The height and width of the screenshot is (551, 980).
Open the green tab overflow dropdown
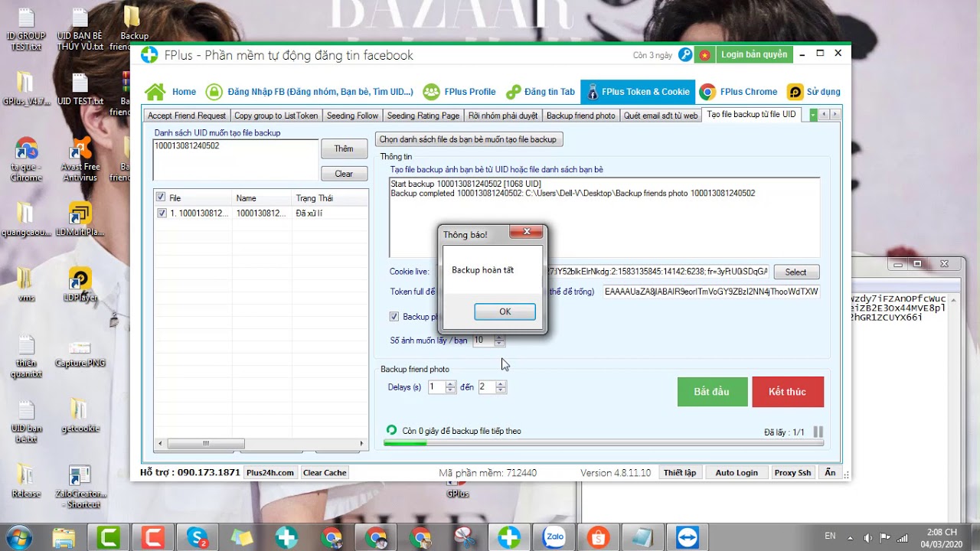click(813, 115)
